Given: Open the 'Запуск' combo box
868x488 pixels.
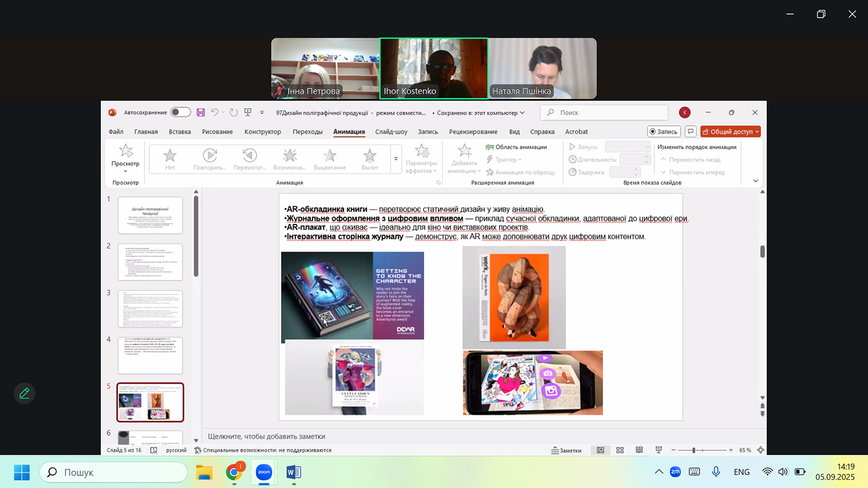Looking at the screenshot, I should [x=628, y=147].
